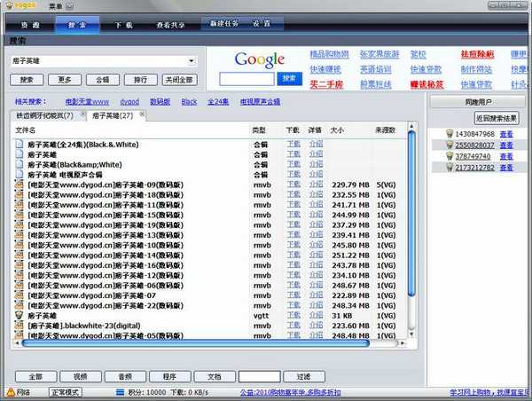This screenshot has height=401, width=532.
Task: Close the 痞子英雄(27) search tab
Action: coord(141,115)
